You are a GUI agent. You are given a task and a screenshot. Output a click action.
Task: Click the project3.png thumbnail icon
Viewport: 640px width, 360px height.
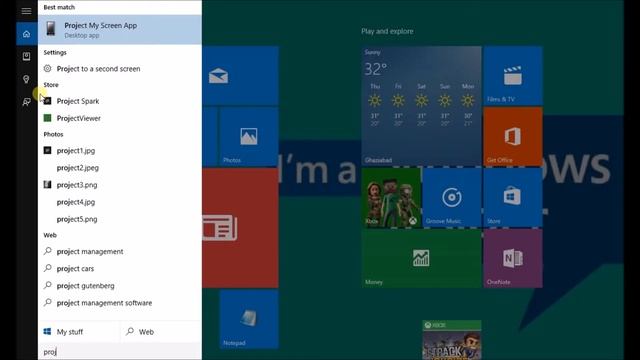(x=48, y=185)
